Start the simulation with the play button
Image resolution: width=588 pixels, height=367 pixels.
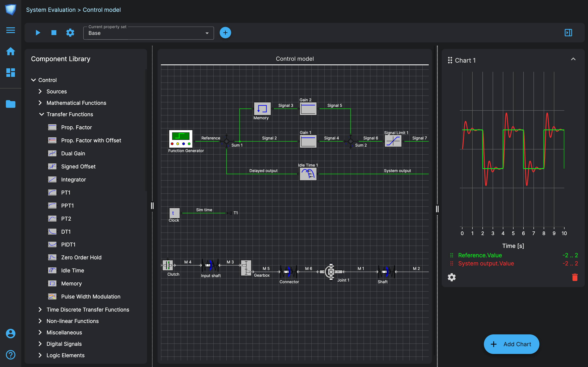pyautogui.click(x=38, y=33)
